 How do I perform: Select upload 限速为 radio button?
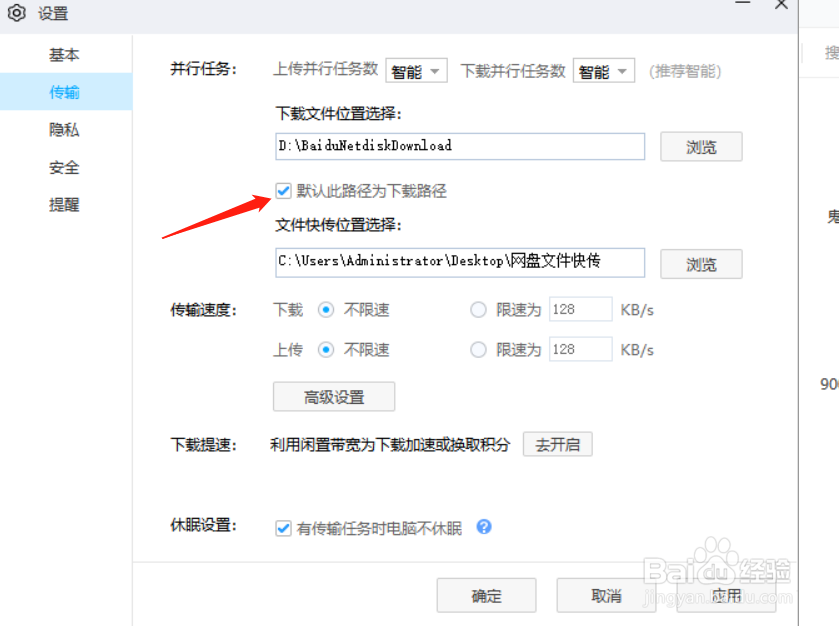click(x=478, y=350)
